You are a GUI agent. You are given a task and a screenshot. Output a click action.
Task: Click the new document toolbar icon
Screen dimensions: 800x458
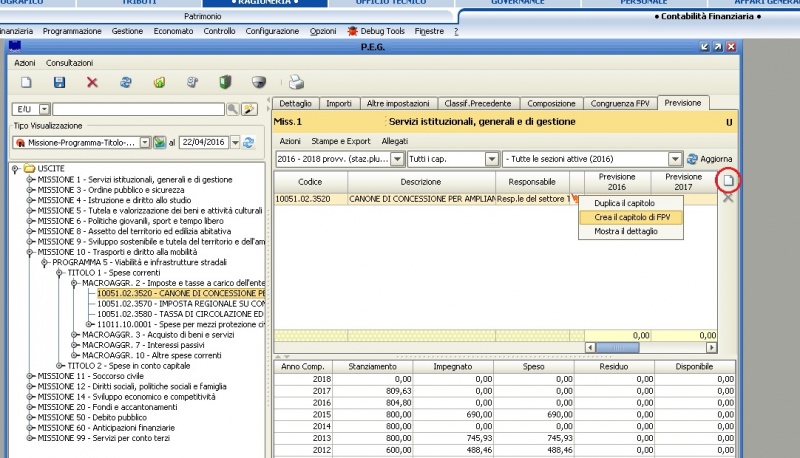pyautogui.click(x=27, y=82)
